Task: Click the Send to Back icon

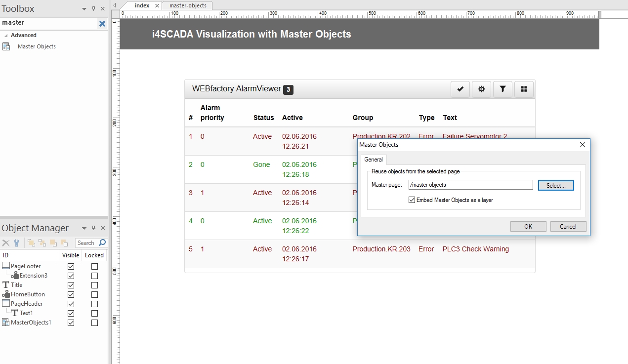Action: (42, 243)
